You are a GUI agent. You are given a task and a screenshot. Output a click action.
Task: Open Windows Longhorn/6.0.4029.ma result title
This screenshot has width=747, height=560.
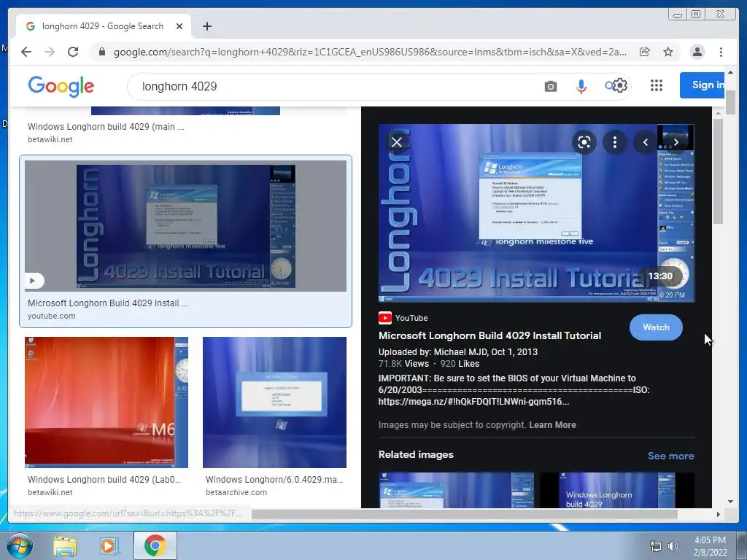click(x=274, y=480)
